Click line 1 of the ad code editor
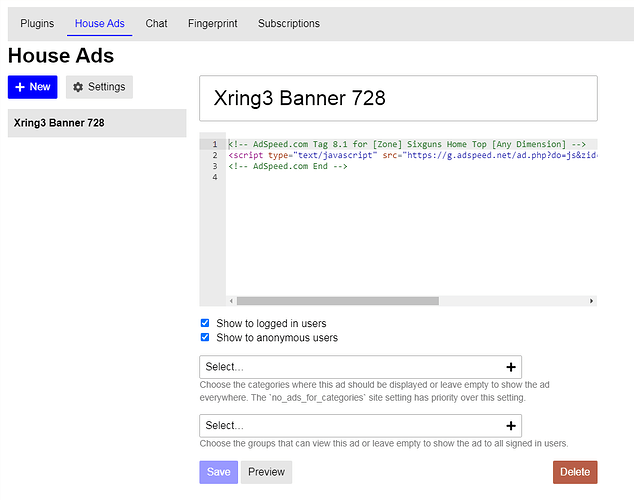Screen dimensions: 634x500 coord(407,144)
